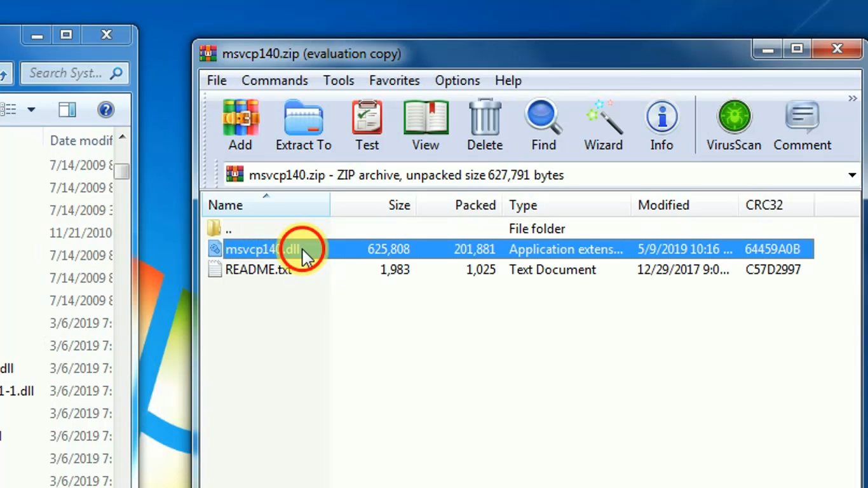Click the 'Date modif' column header in Explorer
The image size is (868, 488).
click(81, 140)
